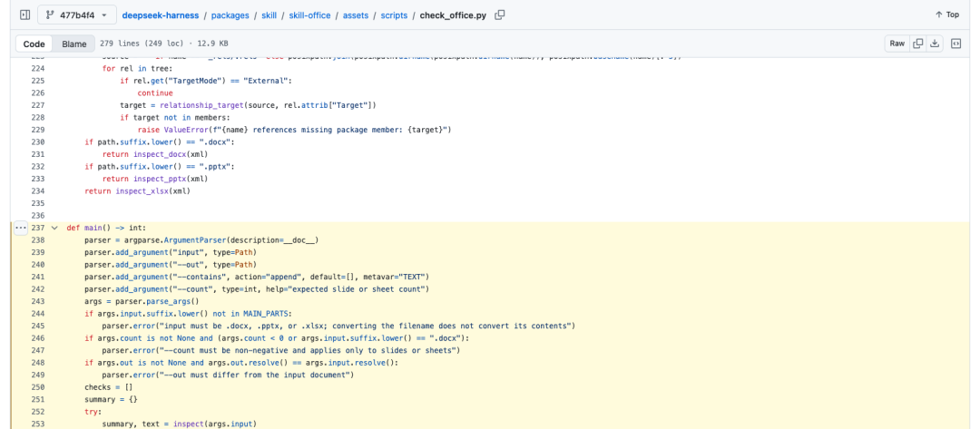Select line number 253
980x429 pixels.
point(38,424)
